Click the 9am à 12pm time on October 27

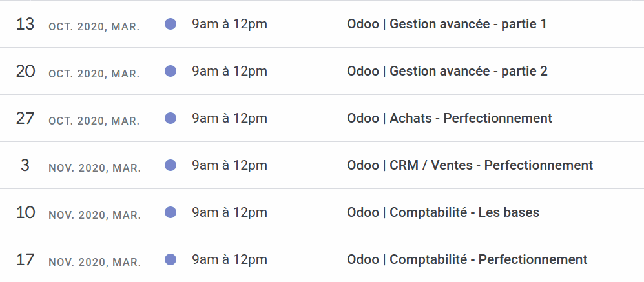(x=229, y=118)
